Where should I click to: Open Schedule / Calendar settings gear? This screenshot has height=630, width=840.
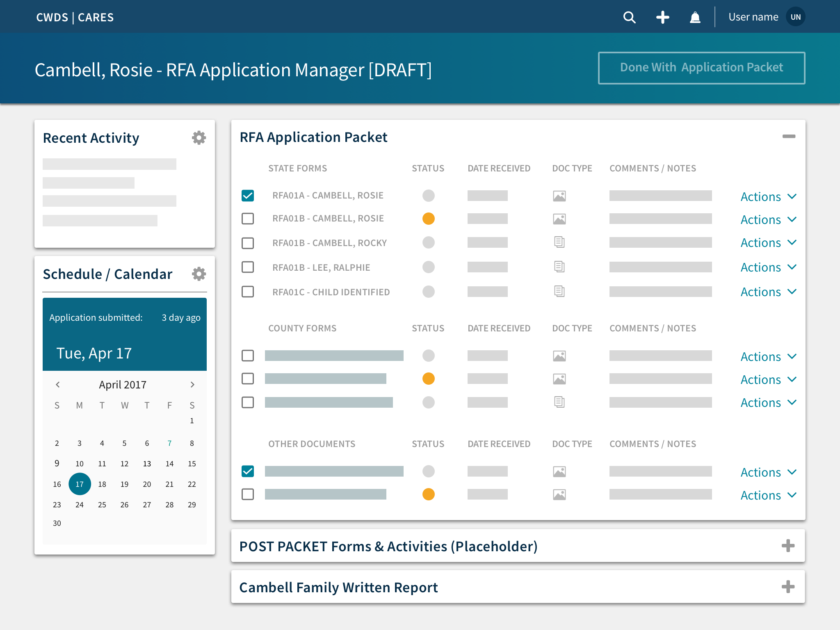coord(199,274)
